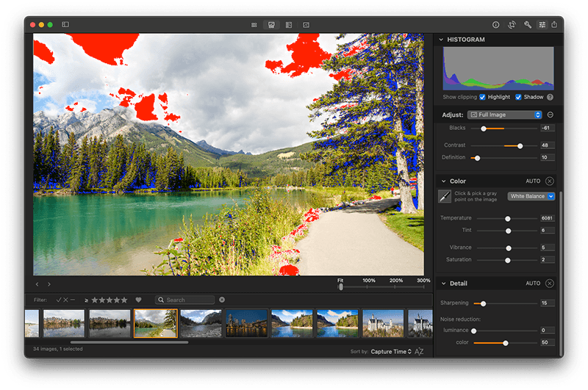The image size is (588, 390).
Task: Toggle the sidebar panel icon
Action: click(x=65, y=24)
